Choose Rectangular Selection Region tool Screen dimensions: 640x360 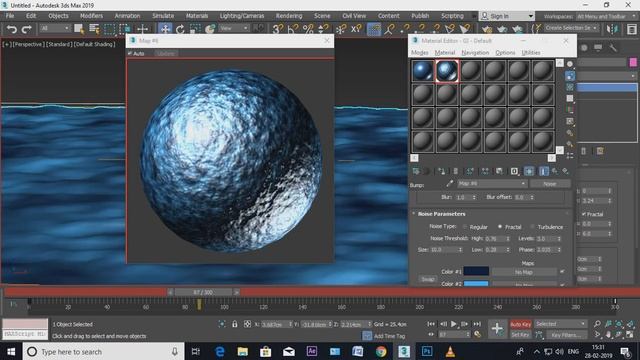pos(109,29)
